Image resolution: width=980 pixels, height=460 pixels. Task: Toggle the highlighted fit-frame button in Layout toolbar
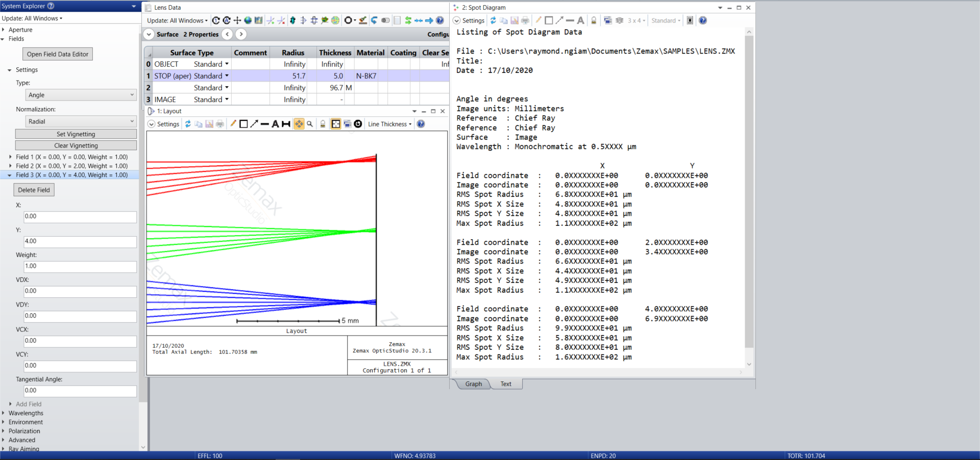click(x=336, y=124)
